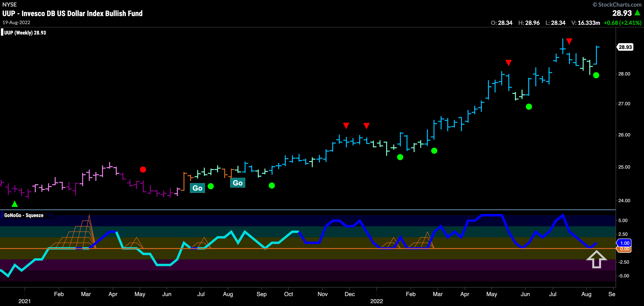Click the chart title UUP Invesco DB US Dollar
644x306 pixels.
pyautogui.click(x=72, y=13)
